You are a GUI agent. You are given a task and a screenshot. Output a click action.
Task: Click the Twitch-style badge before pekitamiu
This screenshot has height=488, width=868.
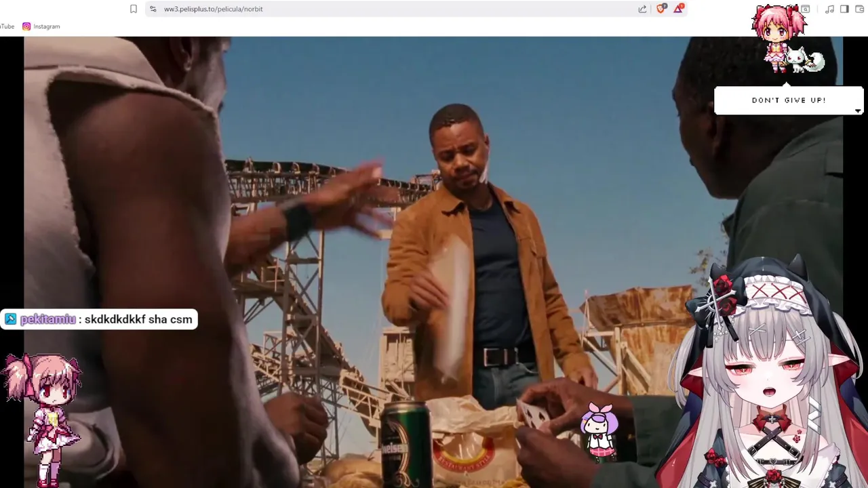pyautogui.click(x=10, y=319)
